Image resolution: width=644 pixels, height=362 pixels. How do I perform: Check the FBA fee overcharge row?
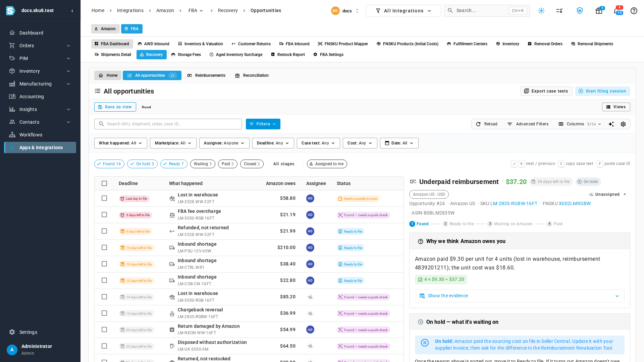[x=104, y=215]
